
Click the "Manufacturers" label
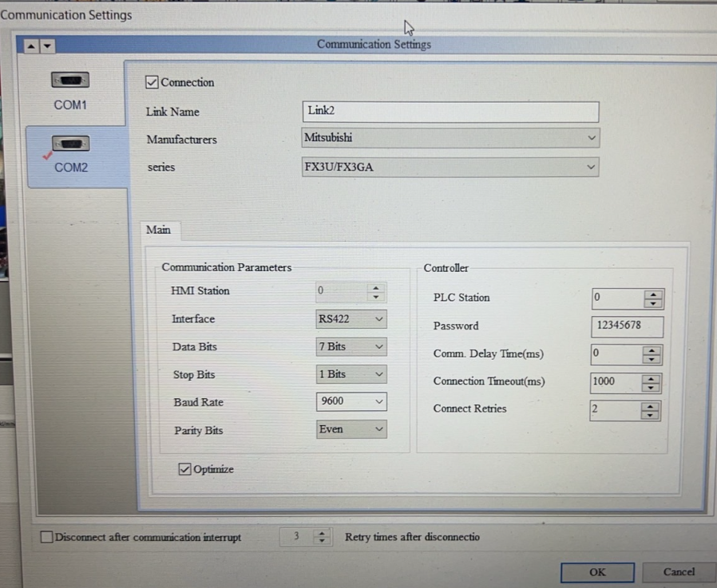point(181,140)
